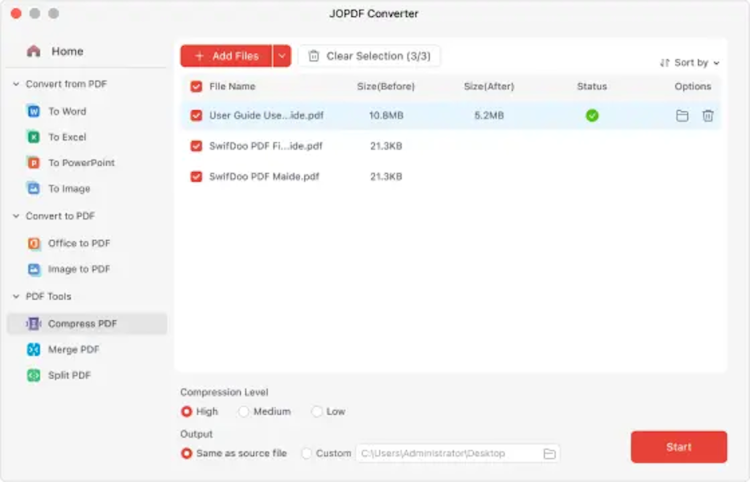Open folder for User Guide file

point(682,116)
